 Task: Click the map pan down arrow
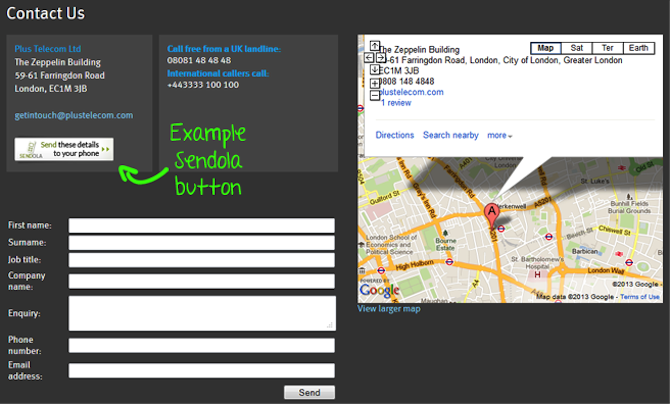[375, 70]
